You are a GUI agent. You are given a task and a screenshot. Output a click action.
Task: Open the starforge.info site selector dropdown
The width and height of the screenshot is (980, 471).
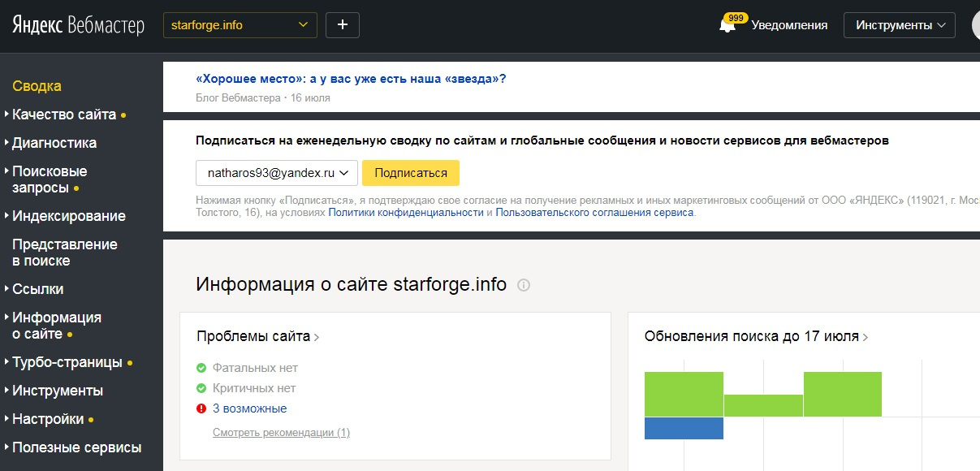pos(240,25)
